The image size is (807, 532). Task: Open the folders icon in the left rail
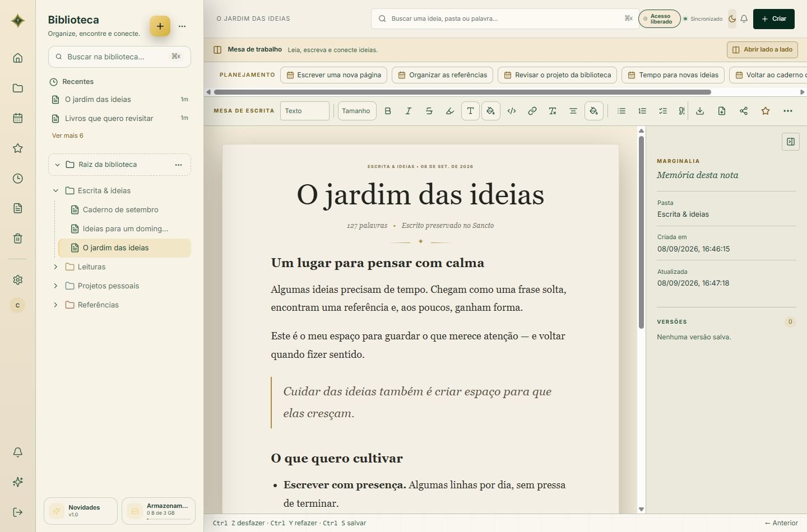(x=18, y=88)
